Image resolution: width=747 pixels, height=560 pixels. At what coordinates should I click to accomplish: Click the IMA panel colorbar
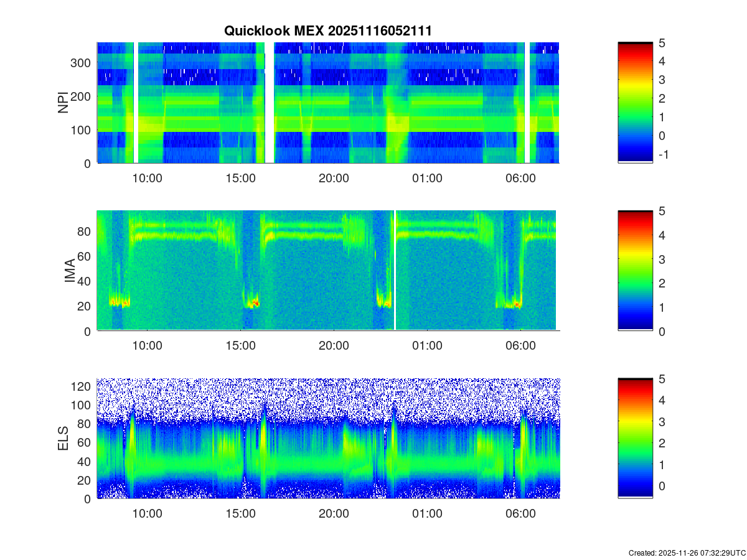coord(635,271)
